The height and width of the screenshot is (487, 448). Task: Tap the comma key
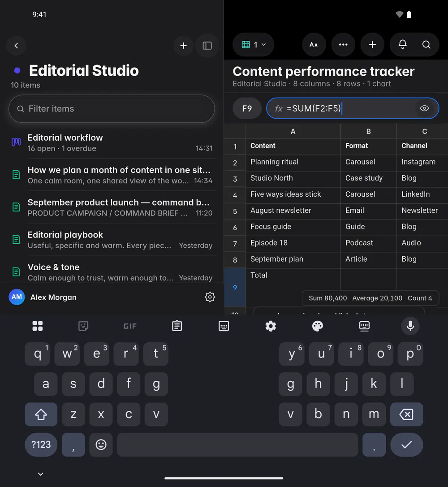73,444
